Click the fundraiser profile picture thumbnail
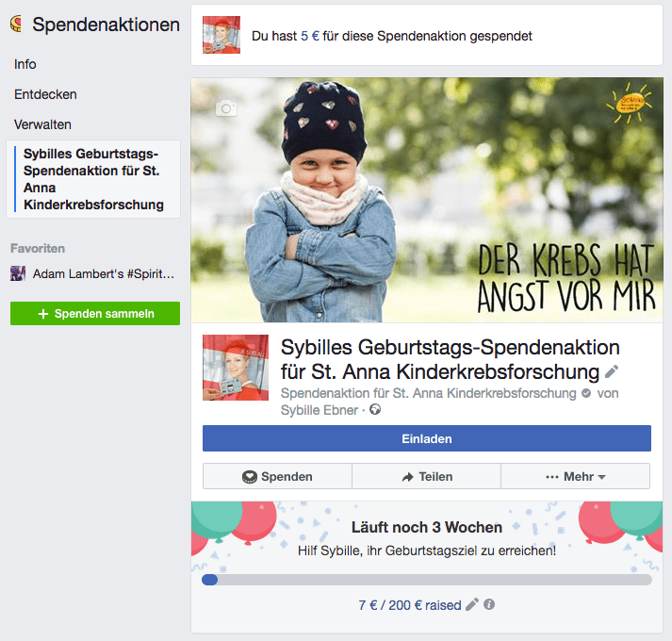 tap(236, 368)
